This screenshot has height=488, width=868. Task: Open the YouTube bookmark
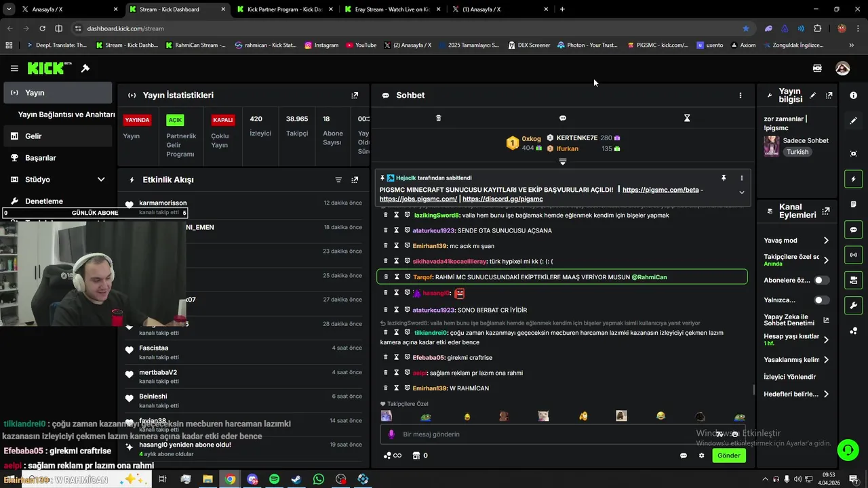(x=361, y=45)
